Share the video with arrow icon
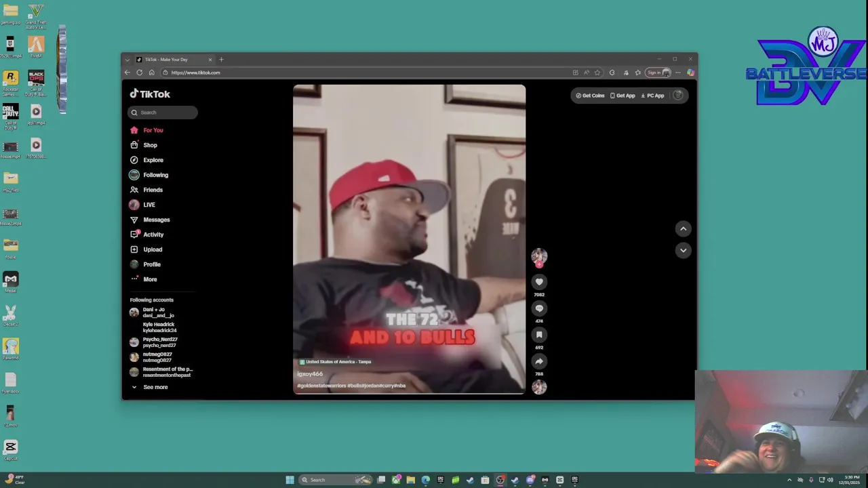 [x=539, y=361]
